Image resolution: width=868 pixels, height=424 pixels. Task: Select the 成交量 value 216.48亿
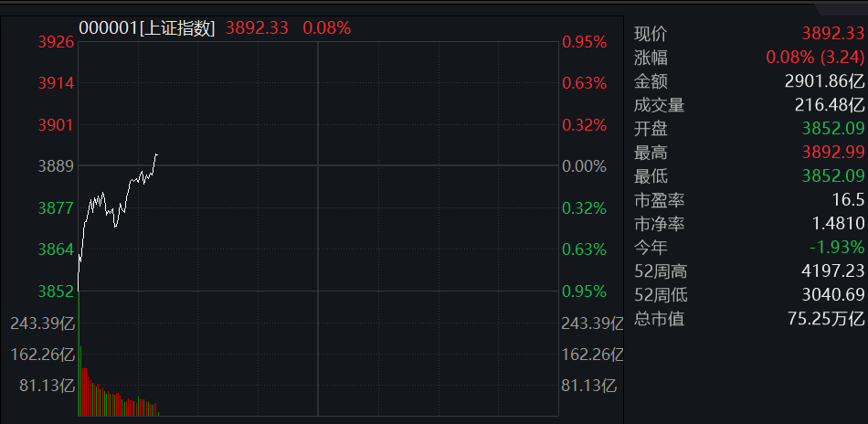[829, 105]
